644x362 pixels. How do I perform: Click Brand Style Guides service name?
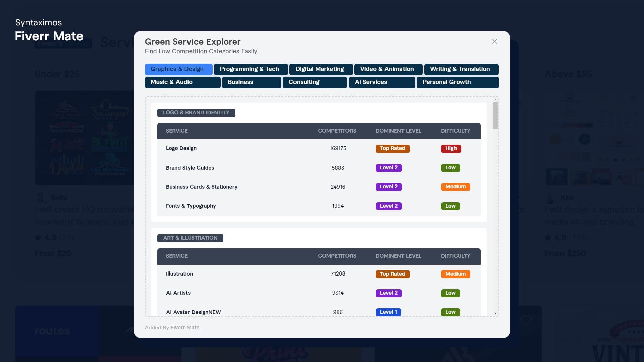pyautogui.click(x=190, y=168)
